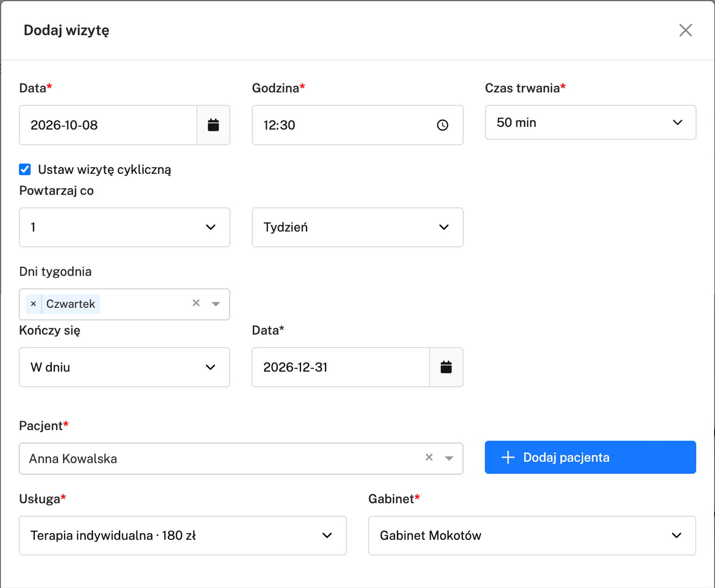
Task: Open the clock time picker icon
Action: tap(442, 125)
